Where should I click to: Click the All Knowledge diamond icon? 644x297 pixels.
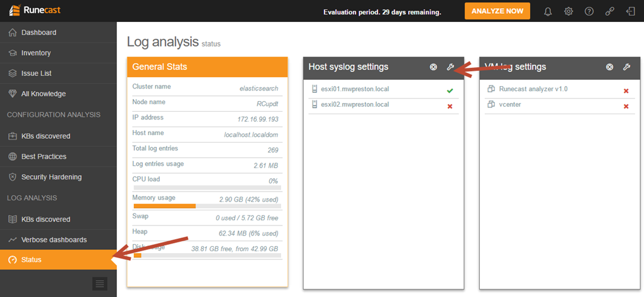point(13,94)
